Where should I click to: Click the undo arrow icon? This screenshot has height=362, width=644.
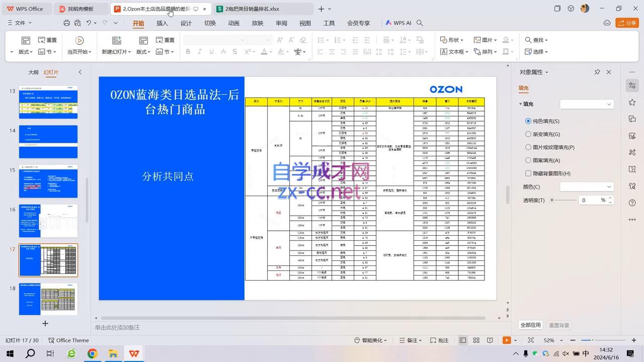89,23
